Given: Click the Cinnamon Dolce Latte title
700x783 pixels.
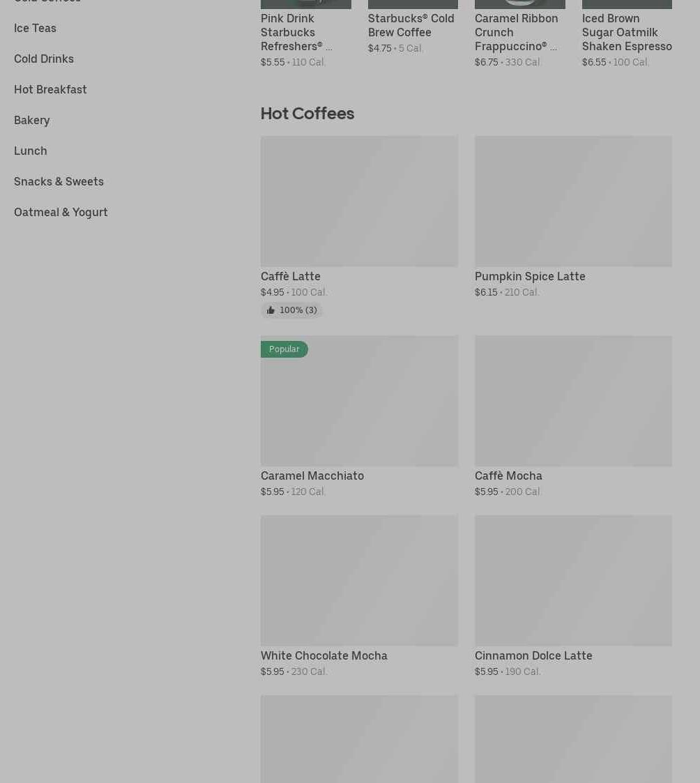Looking at the screenshot, I should [533, 655].
